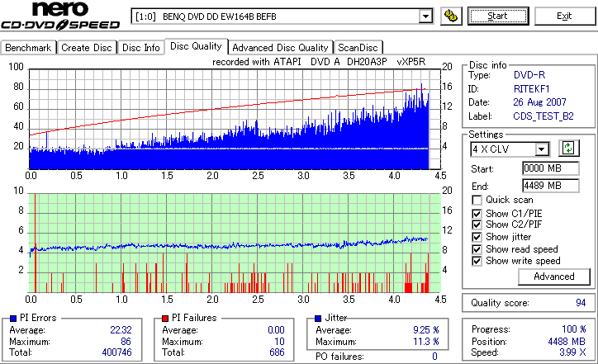Toggle the Show write speed checkbox
Viewport: 598px width, 364px height.
point(477,261)
